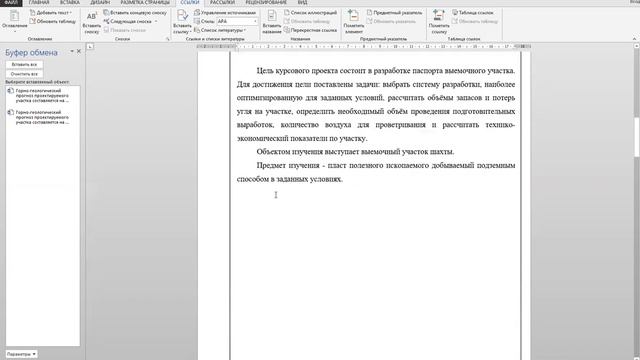Switch to the ГЛАВНАЯ tab
The image size is (640, 360).
click(x=39, y=2)
